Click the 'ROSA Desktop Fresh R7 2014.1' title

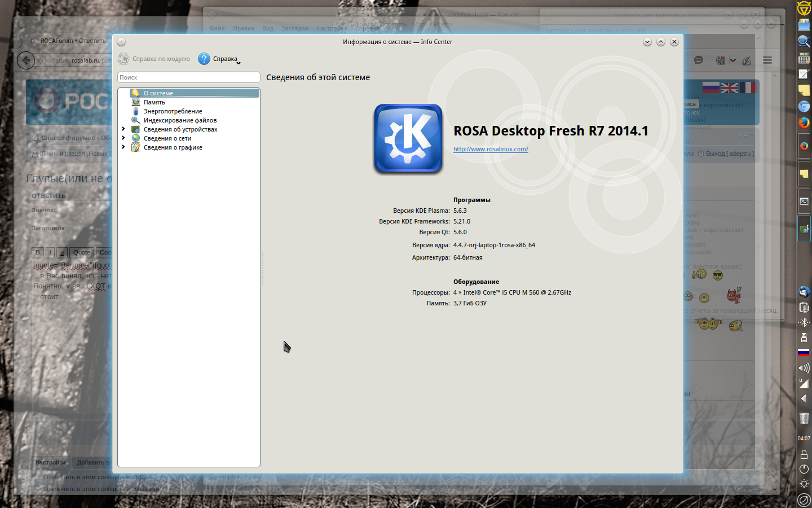click(x=551, y=131)
